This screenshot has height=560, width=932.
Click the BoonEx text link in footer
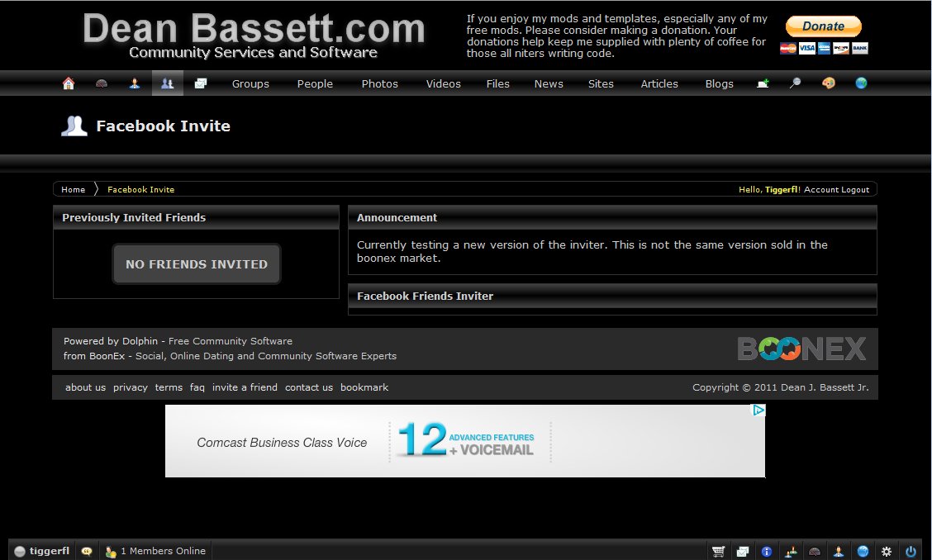[107, 356]
